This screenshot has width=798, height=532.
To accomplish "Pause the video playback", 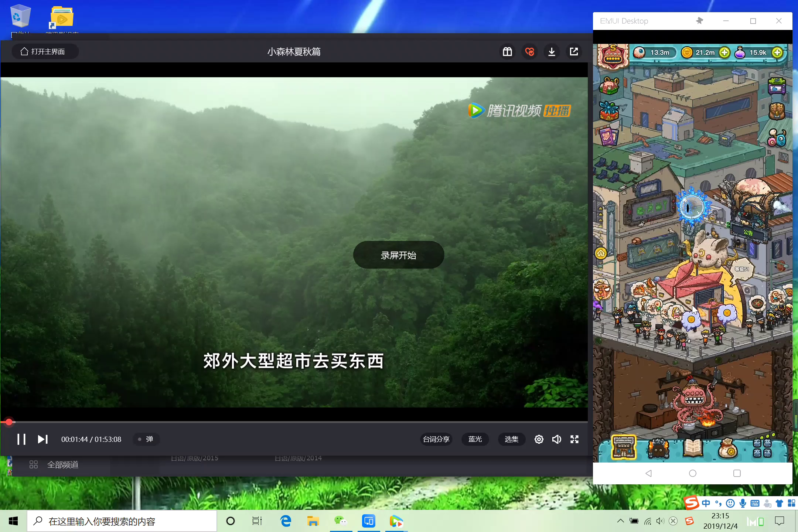I will point(21,439).
